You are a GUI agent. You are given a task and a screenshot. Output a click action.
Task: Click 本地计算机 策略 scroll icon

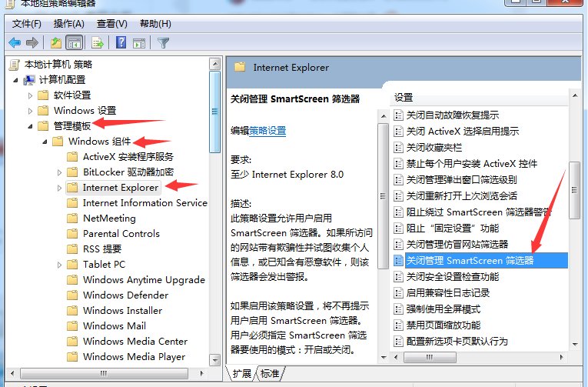(15, 65)
